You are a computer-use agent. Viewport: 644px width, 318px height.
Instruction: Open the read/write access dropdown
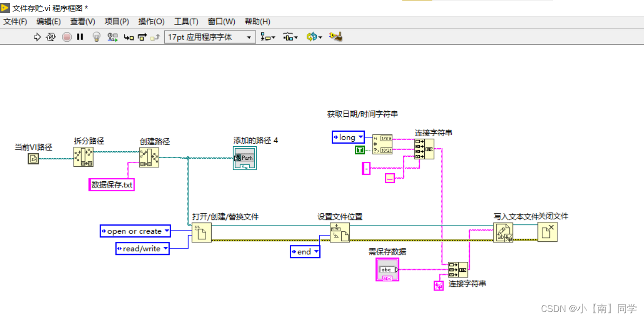pos(167,248)
